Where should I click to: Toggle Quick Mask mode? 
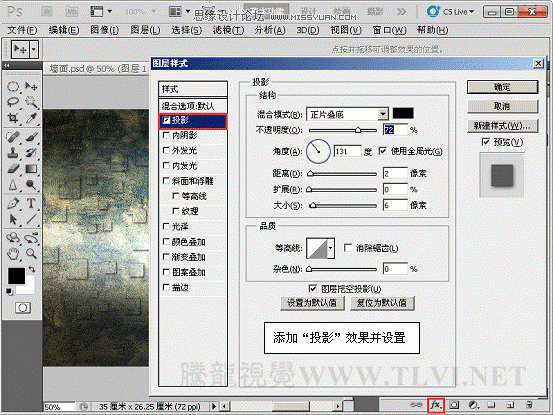point(23,308)
